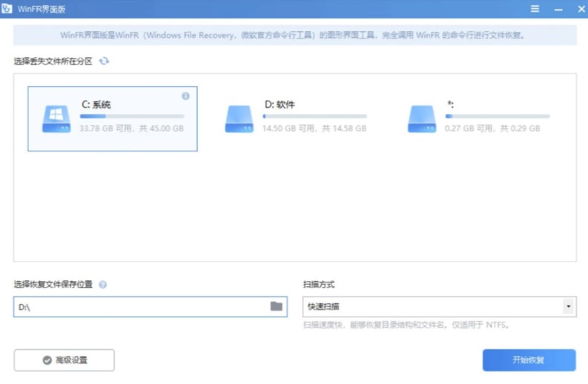Click the D:\ save path input field
The width and height of the screenshot is (588, 384).
tap(141, 307)
